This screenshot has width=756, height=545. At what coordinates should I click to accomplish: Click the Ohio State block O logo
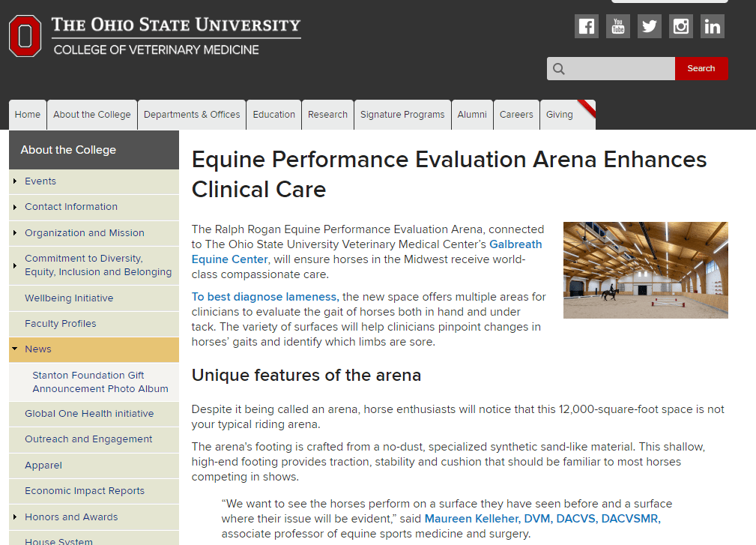tap(25, 36)
